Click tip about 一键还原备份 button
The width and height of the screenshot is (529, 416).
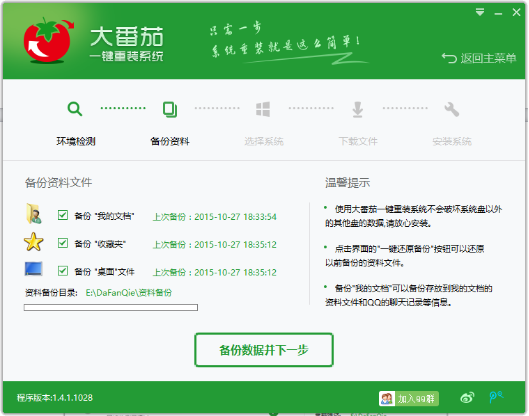click(405, 256)
